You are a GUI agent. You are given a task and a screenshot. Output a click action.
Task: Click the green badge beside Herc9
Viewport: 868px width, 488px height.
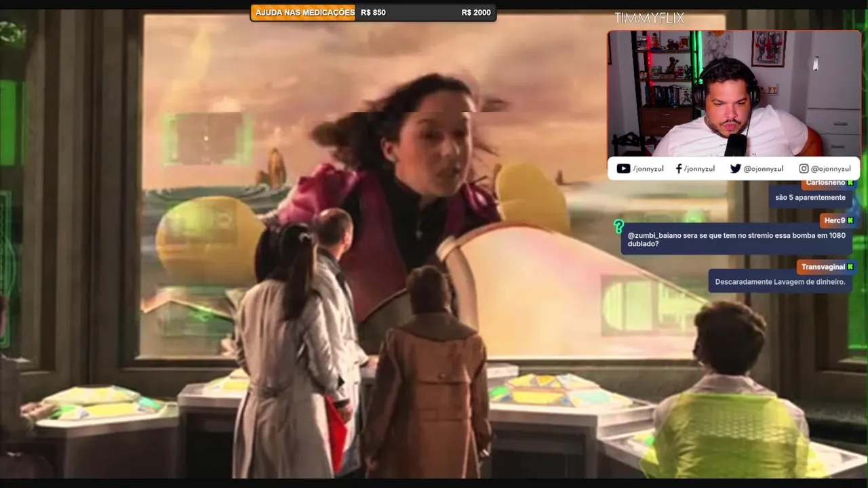[850, 220]
